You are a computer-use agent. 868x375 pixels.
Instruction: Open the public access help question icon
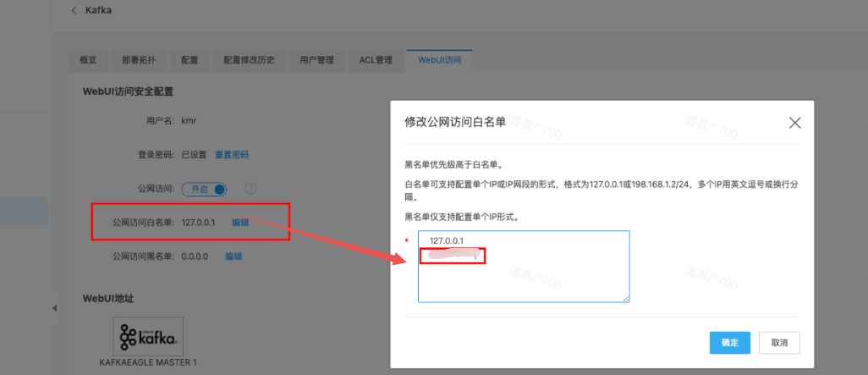(250, 190)
